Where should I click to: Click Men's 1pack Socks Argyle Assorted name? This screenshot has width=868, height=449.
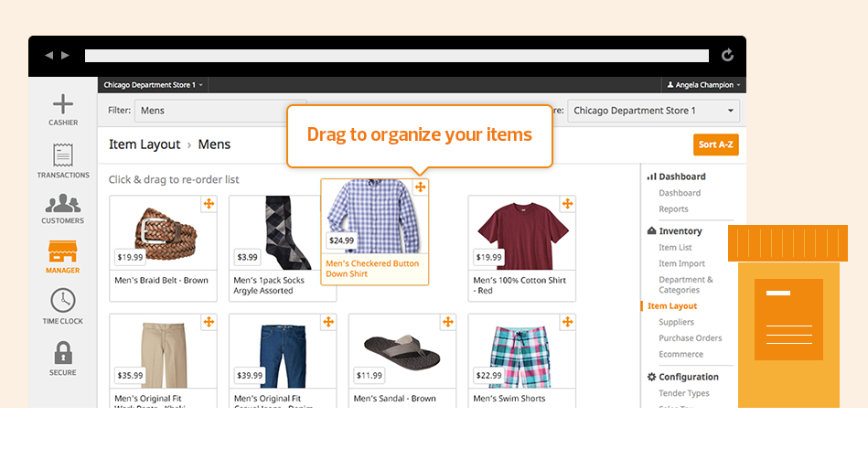coord(269,285)
